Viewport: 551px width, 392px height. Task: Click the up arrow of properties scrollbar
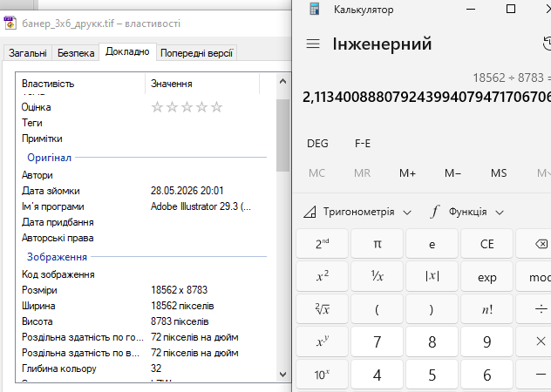282,82
